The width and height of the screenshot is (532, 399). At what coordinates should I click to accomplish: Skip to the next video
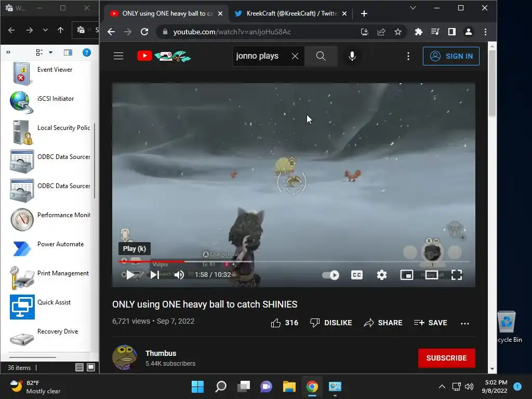(154, 274)
